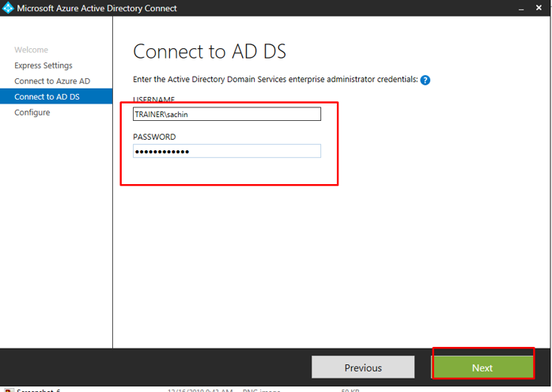Click the credentials instruction text
552x392 pixels.
[275, 80]
